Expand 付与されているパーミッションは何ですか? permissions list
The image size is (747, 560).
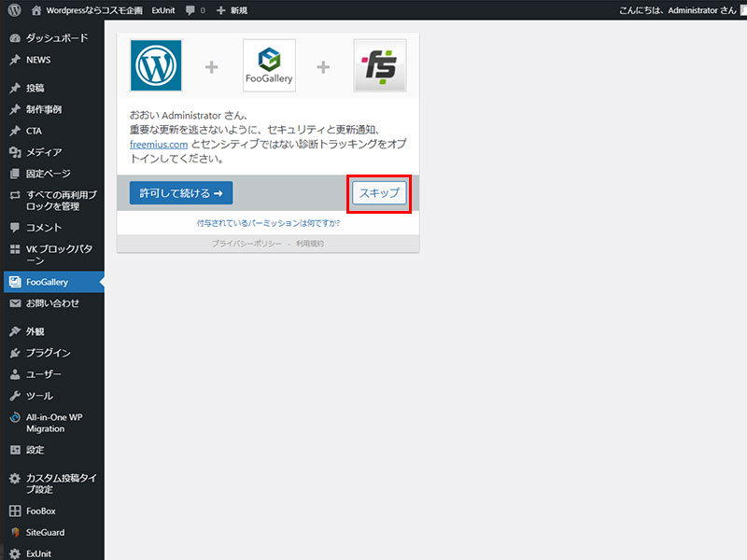268,224
